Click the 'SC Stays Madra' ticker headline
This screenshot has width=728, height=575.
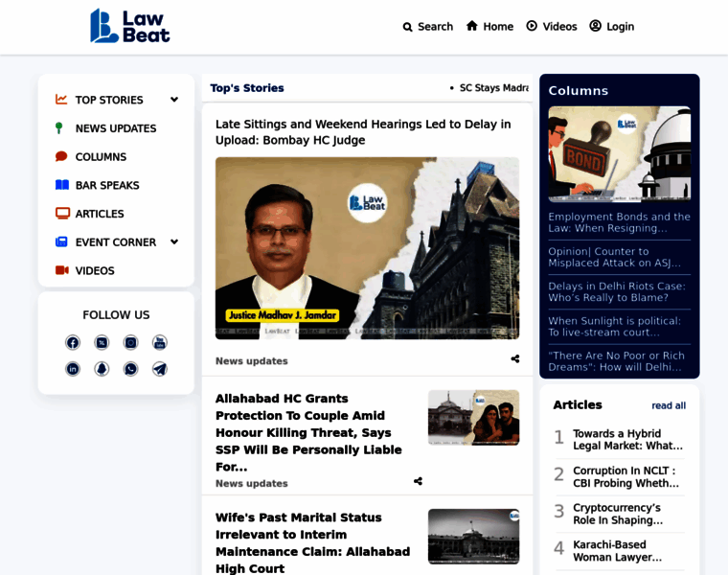click(494, 88)
